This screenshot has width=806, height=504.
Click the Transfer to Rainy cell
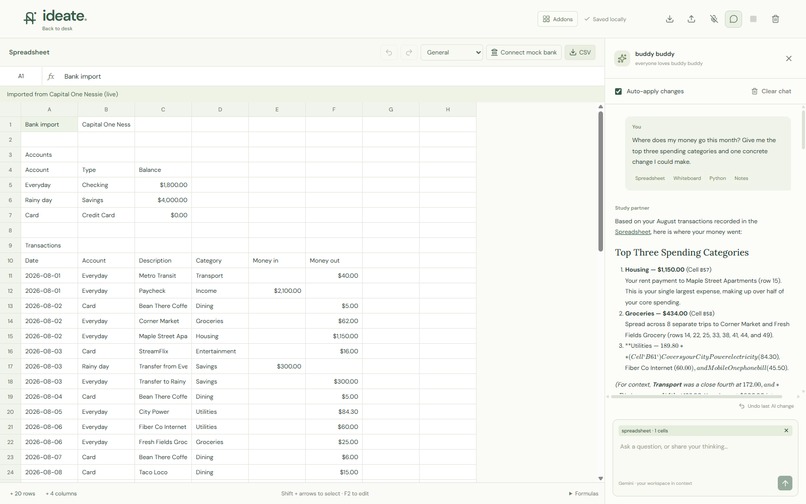click(163, 382)
